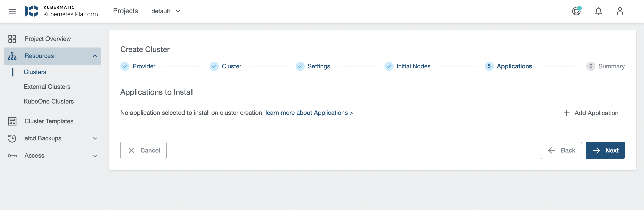This screenshot has width=644, height=210.
Task: Open the default project dropdown
Action: 166,11
